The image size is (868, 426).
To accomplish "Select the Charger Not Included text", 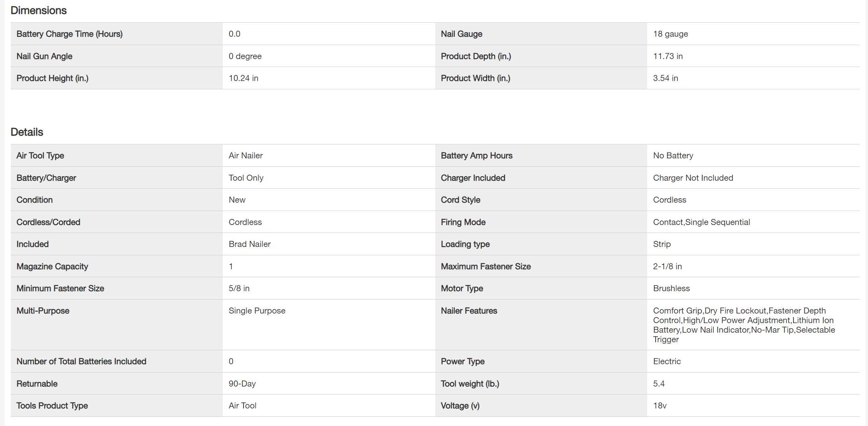I will coord(693,178).
